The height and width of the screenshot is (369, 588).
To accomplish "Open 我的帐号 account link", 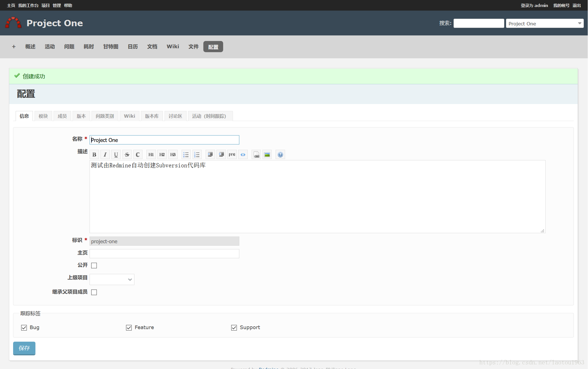I will coord(561,5).
